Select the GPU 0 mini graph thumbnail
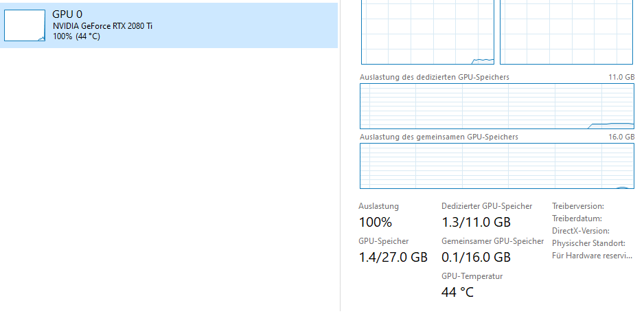The width and height of the screenshot is (644, 314). [25, 25]
